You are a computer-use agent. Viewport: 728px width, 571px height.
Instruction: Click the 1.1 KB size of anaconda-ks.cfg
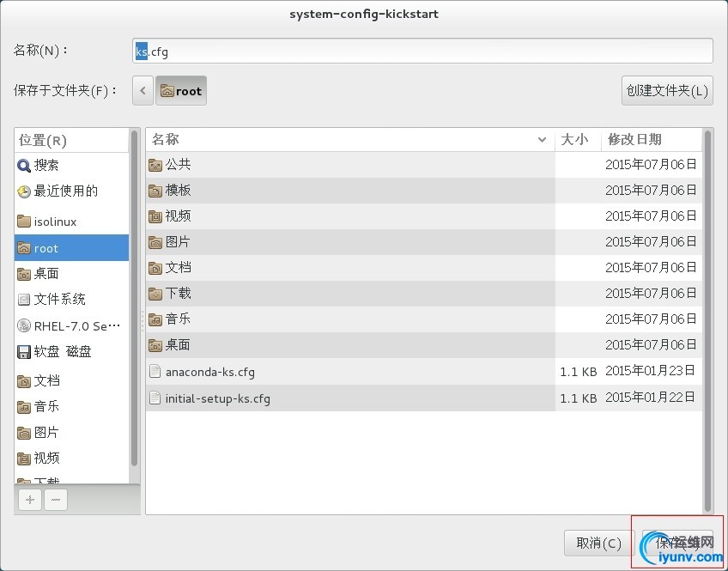coord(578,372)
